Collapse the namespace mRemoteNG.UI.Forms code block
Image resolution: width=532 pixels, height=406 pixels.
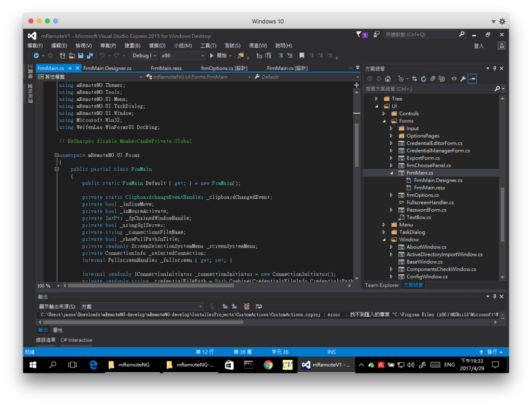[x=56, y=155]
